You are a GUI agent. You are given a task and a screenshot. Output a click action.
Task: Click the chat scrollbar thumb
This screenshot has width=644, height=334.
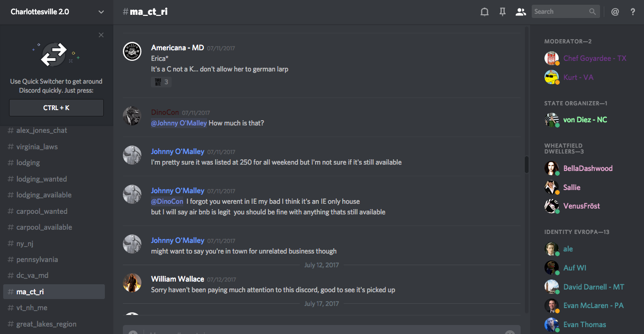coord(526,164)
